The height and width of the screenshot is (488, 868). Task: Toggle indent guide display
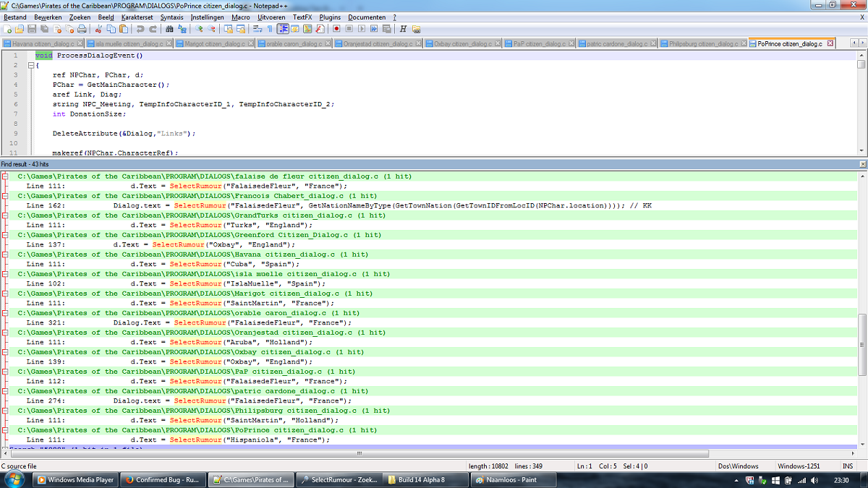click(x=283, y=29)
